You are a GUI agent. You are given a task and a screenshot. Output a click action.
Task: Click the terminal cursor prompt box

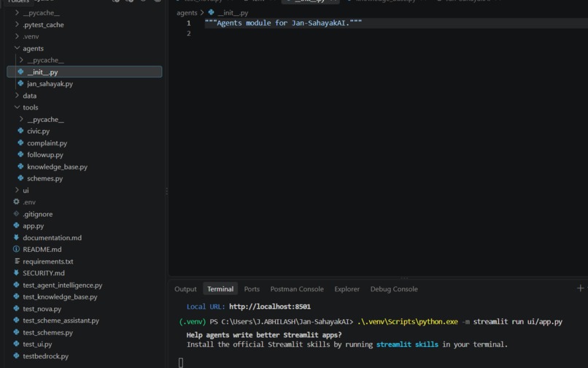point(181,362)
